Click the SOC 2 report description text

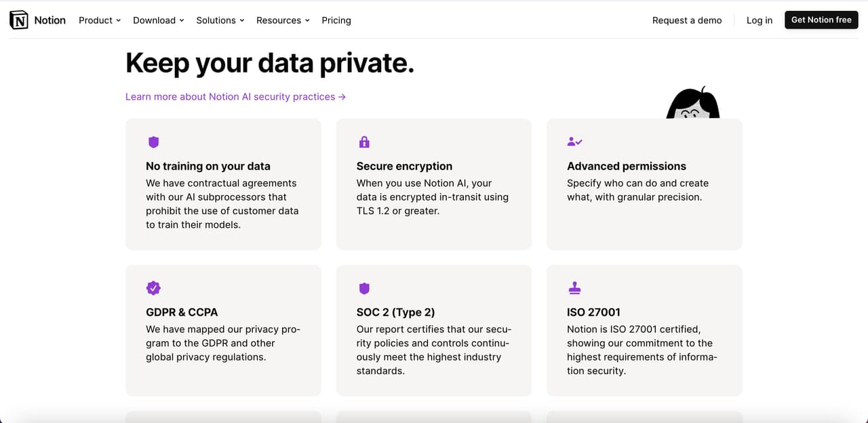coord(433,350)
